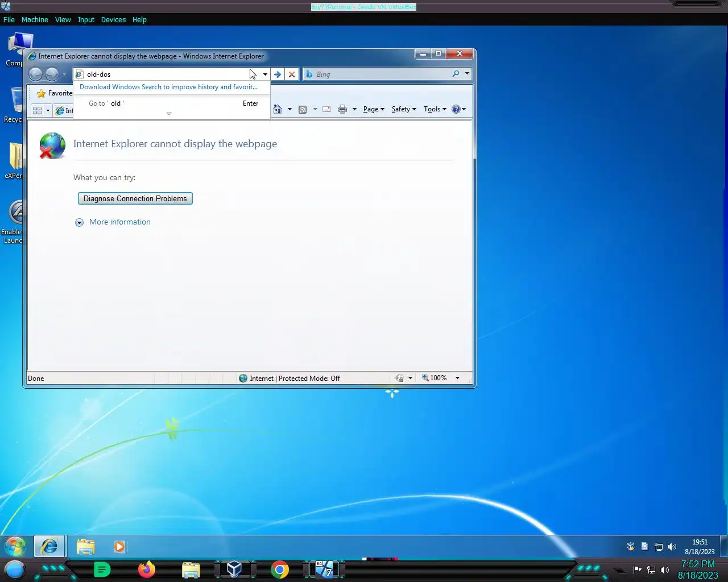The image size is (728, 582).
Task: Click the red Stop loading X icon
Action: coord(292,74)
